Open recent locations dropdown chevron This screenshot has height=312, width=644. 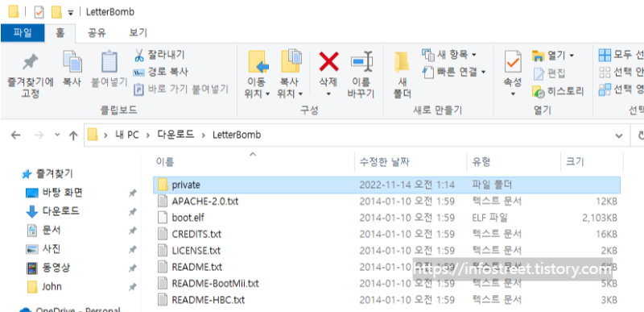(57, 135)
